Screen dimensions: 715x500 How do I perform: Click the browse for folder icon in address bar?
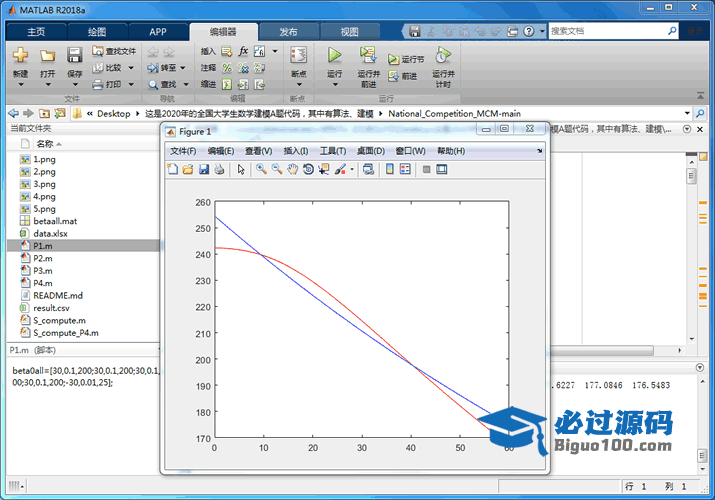(60, 113)
